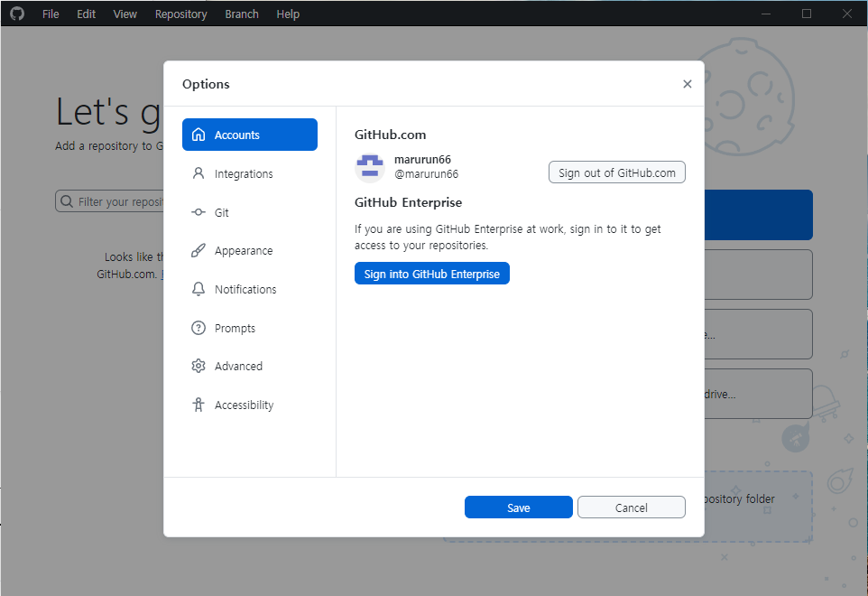Switch to the Advanced tab label

tap(238, 366)
